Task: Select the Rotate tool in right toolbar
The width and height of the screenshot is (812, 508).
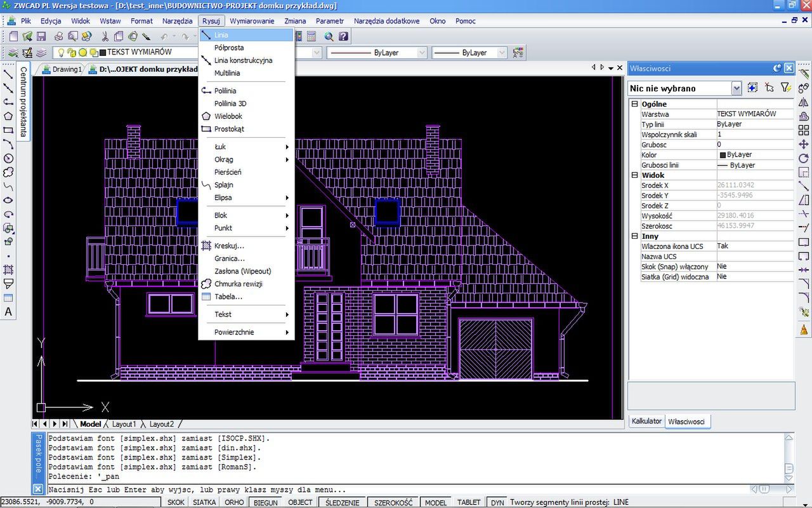Action: point(804,158)
